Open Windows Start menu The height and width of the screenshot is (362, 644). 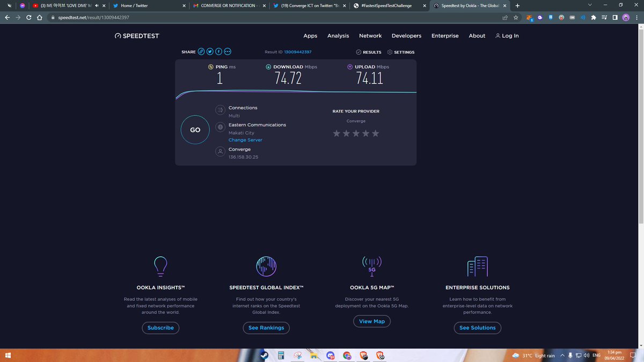click(7, 356)
